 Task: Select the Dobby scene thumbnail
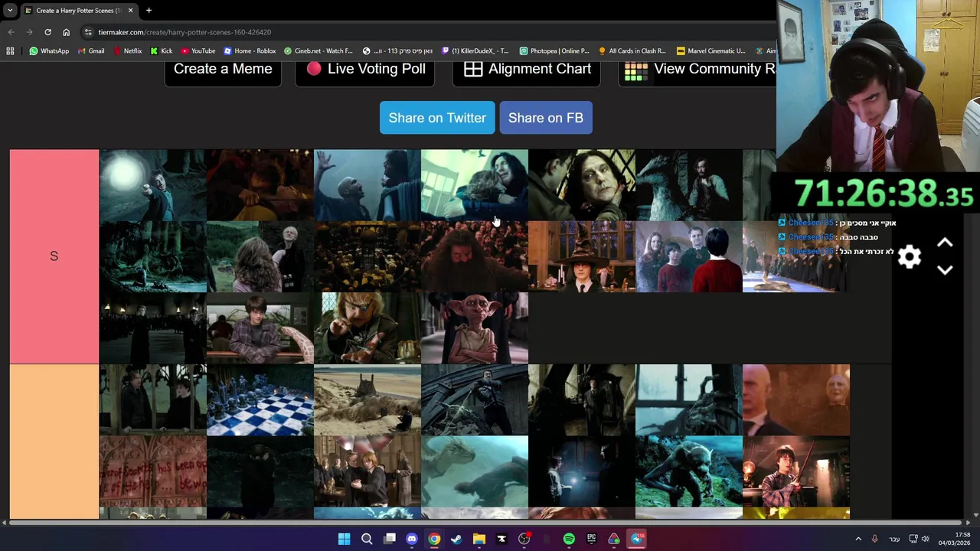(475, 328)
